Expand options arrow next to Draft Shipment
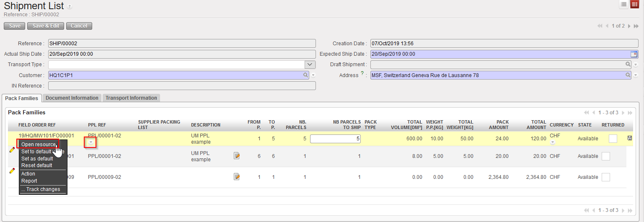644x222 pixels. [x=636, y=65]
